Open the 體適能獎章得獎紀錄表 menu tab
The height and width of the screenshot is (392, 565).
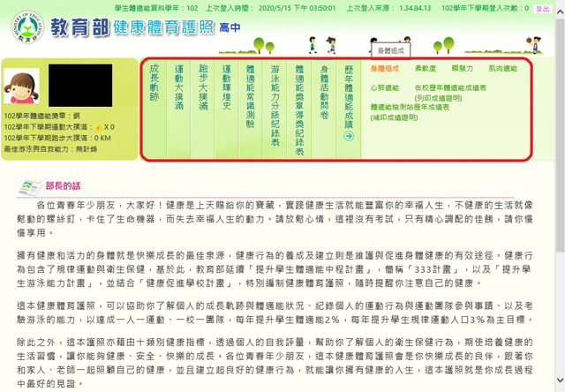click(x=299, y=109)
